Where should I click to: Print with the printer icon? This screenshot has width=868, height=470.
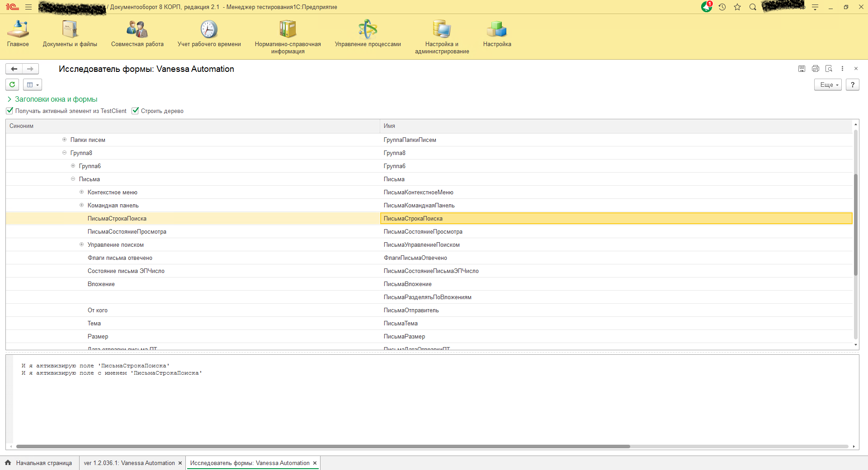click(815, 69)
